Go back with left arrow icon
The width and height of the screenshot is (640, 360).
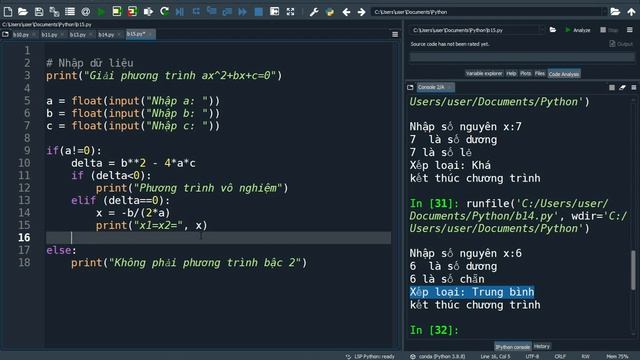tap(346, 12)
